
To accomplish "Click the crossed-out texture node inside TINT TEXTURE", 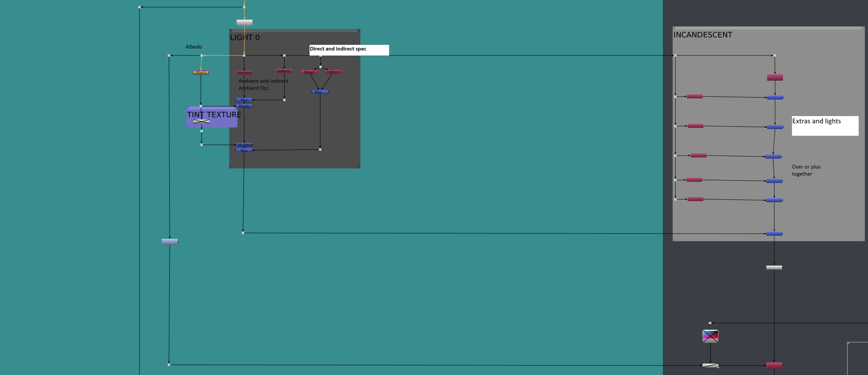I will click(202, 121).
